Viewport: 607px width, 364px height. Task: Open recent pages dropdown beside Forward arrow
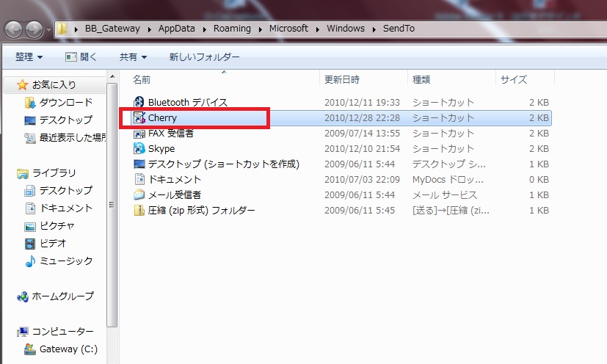48,30
